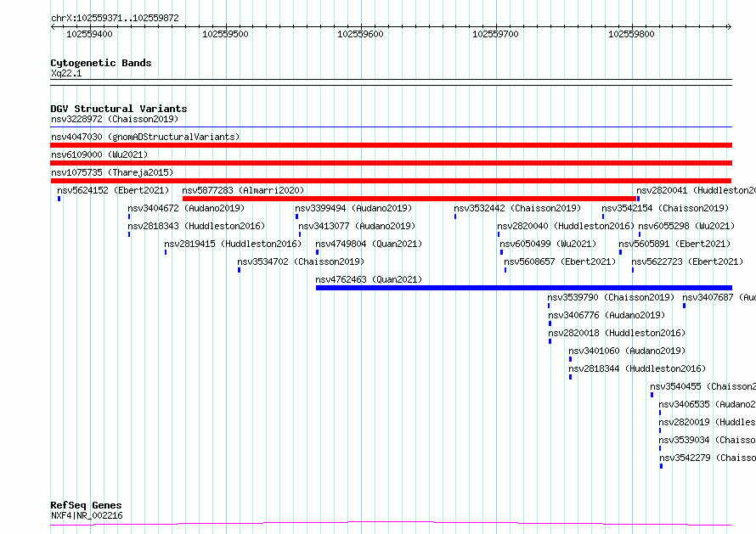Screen dimensions: 756x534
Task: Open nsv6055298 (Wu2021) variant
Action: point(686,226)
